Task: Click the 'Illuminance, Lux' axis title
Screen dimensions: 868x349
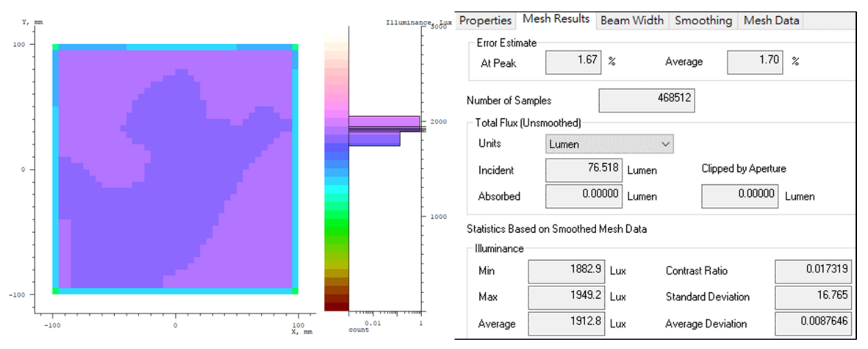Action: pos(418,23)
